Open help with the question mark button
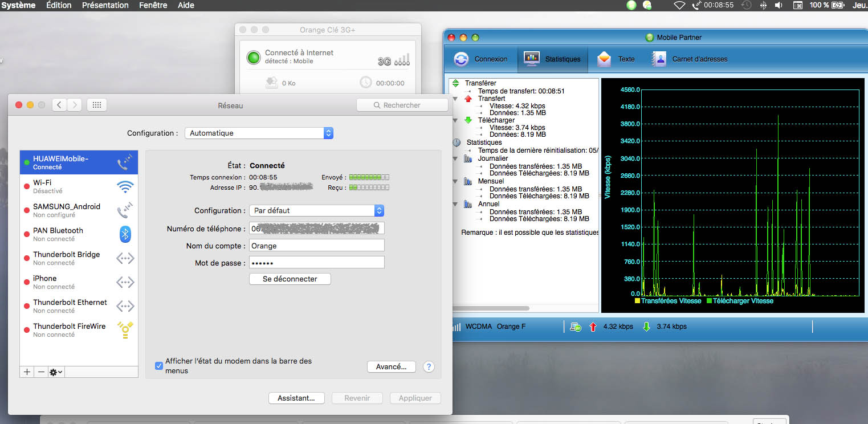 429,367
